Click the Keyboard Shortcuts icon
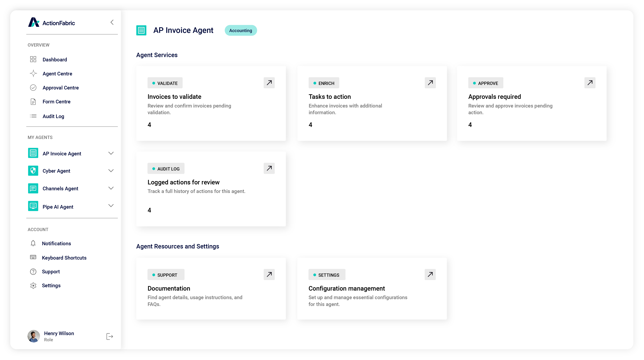This screenshot has width=644, height=360. (x=33, y=257)
